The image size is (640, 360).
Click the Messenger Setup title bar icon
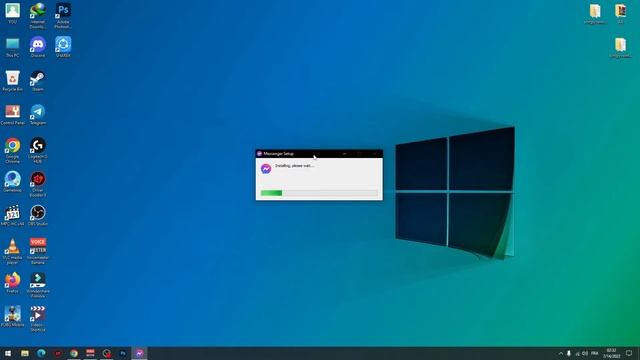click(x=259, y=153)
